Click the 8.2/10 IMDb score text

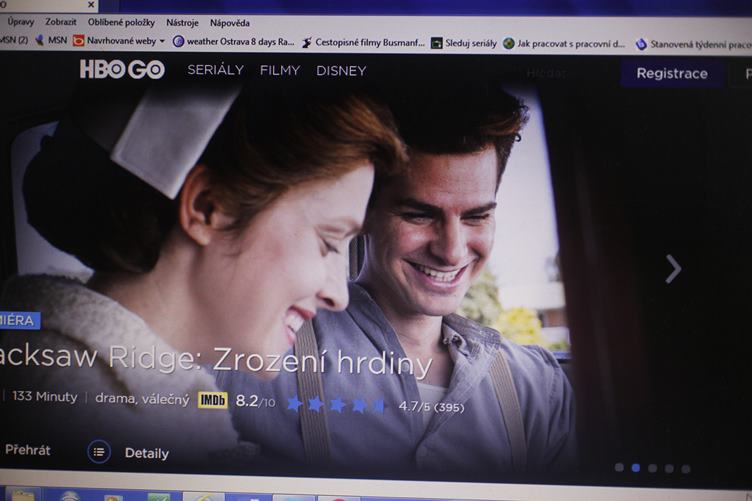(x=256, y=401)
